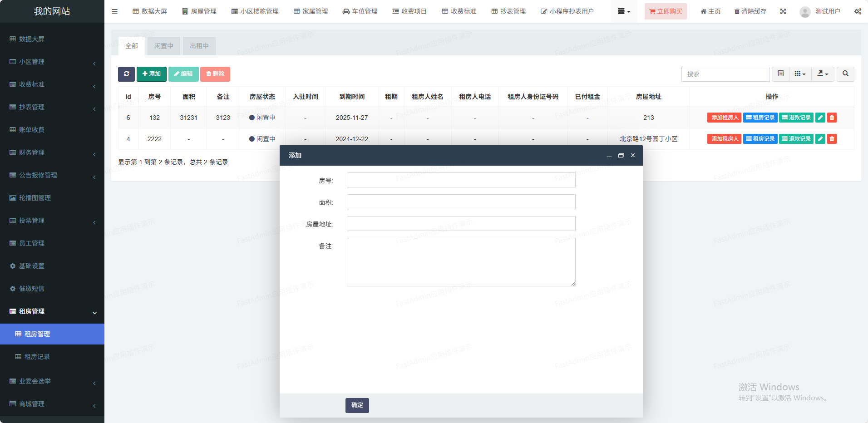Click the search magnifier icon button
Image resolution: width=868 pixels, height=423 pixels.
click(845, 74)
